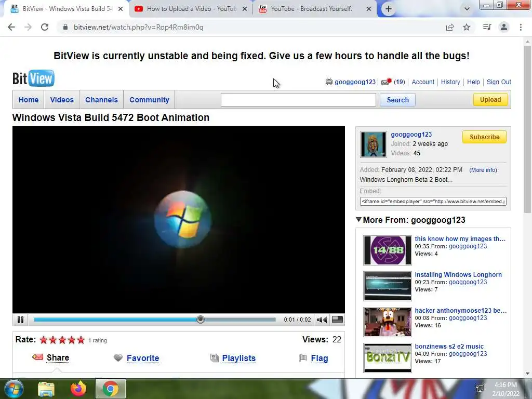Open the Installing Windows Longhorn thumbnail
Viewport: 532px width, 399px height.
click(x=388, y=286)
